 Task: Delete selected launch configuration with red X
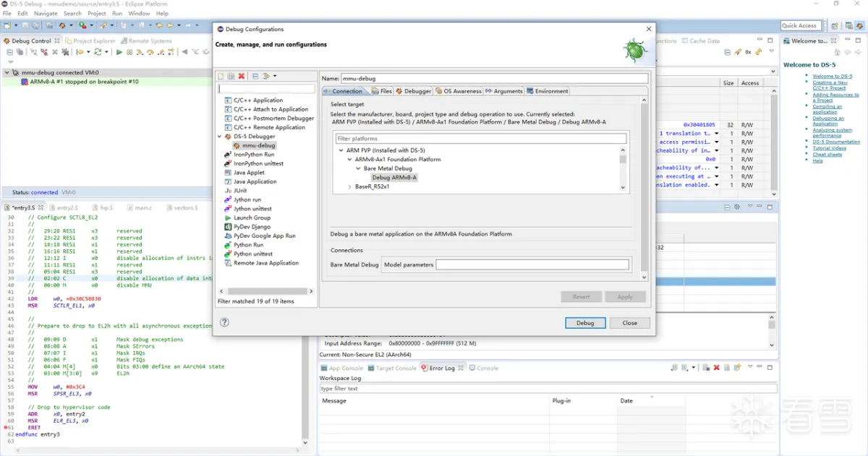(242, 76)
